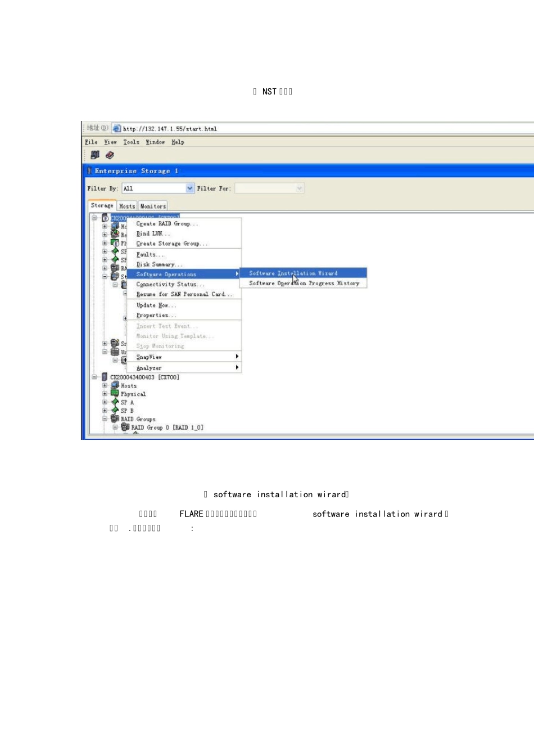
Task: Select Software Operation Progress History
Action: 304,283
